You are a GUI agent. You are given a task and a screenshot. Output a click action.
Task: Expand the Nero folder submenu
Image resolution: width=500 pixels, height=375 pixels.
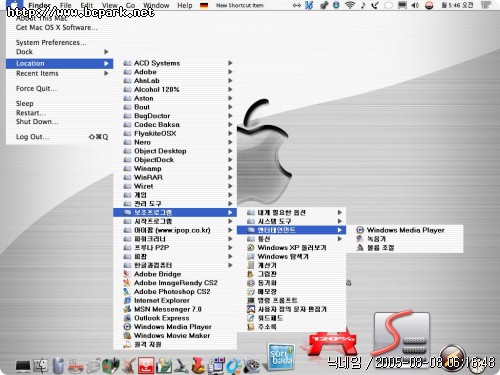[x=175, y=142]
